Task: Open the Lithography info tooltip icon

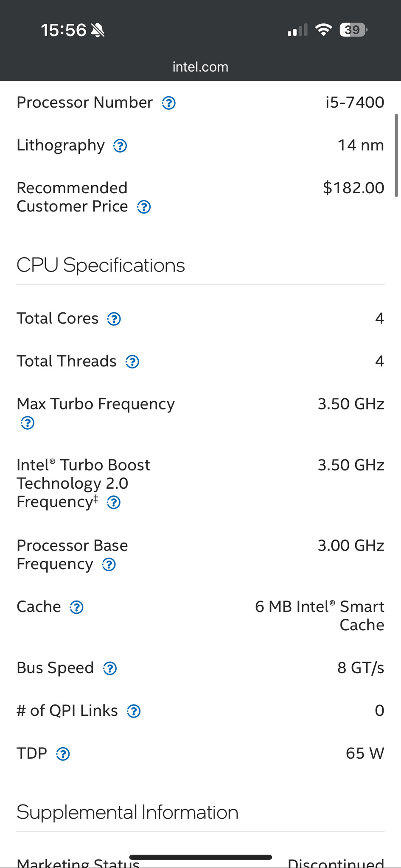Action: tap(120, 146)
